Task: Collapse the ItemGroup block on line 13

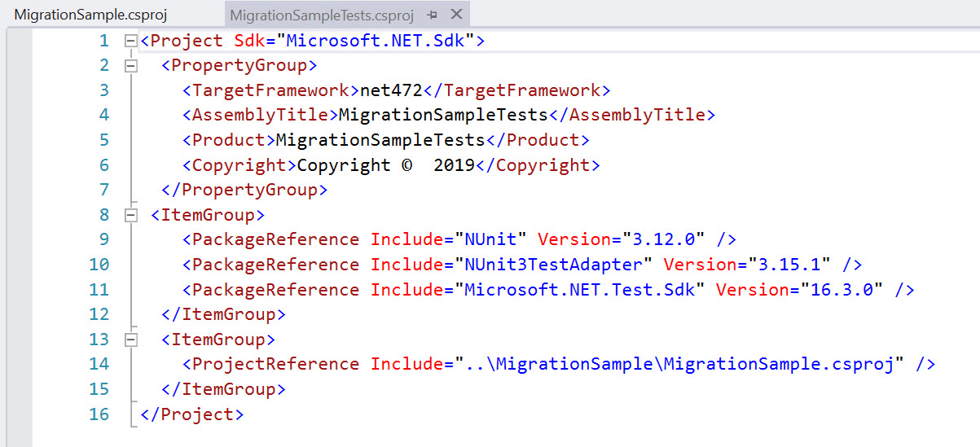Action: pyautogui.click(x=130, y=340)
